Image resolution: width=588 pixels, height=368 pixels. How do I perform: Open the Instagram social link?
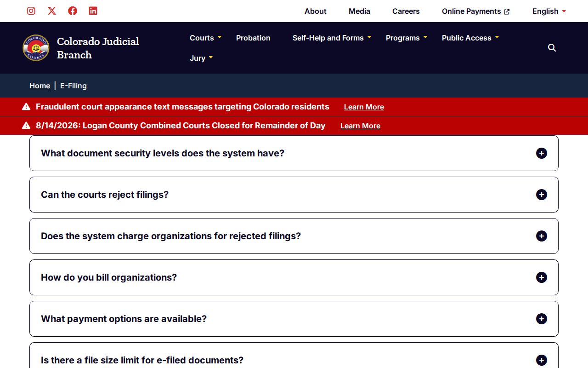point(31,11)
